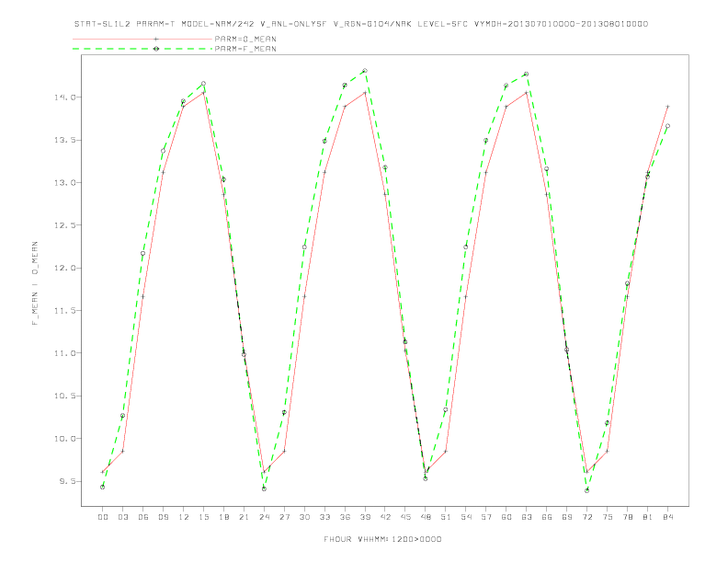Click the 48 forecast hour tick label
The image size is (728, 563).
(426, 517)
